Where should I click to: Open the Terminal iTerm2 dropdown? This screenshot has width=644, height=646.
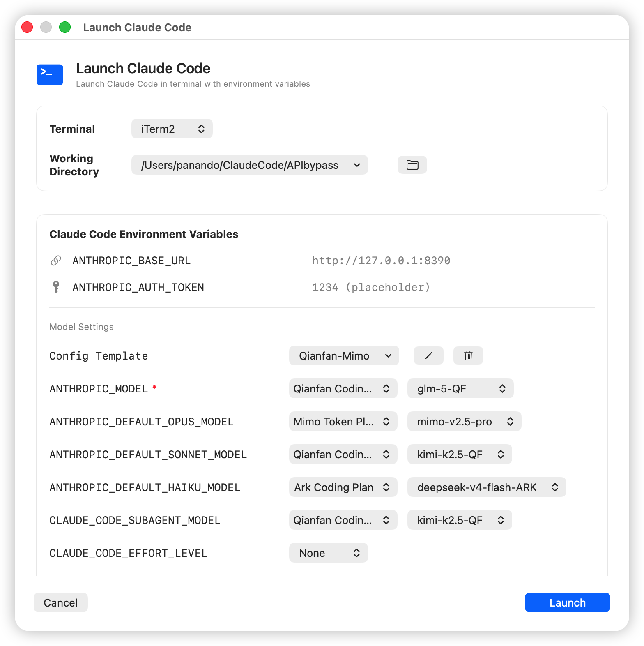pos(172,129)
